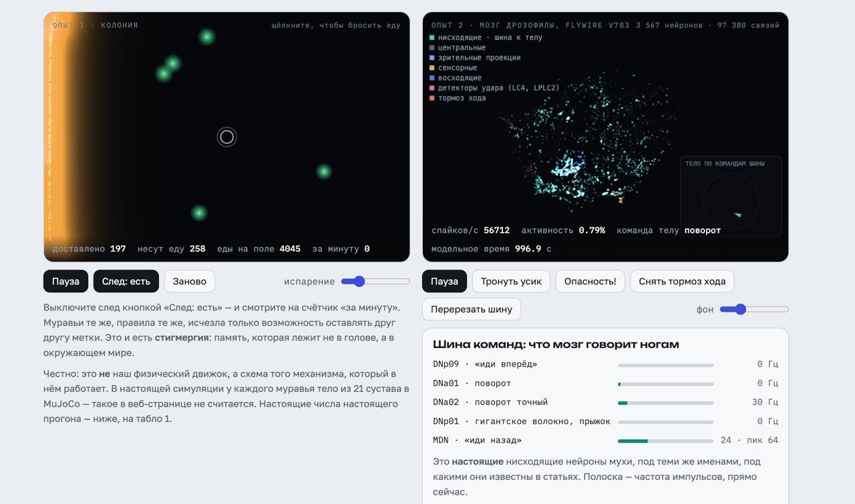
Task: Pause the Drosophila brain simulation
Action: pyautogui.click(x=444, y=281)
